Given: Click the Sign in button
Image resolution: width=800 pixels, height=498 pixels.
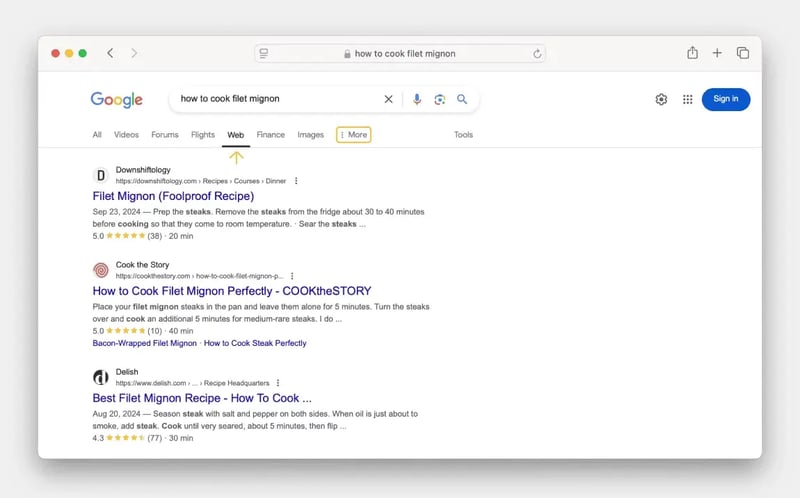Looking at the screenshot, I should (x=726, y=99).
